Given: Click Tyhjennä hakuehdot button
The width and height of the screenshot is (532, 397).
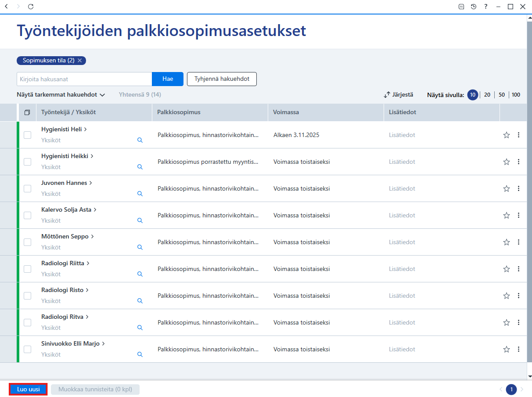Looking at the screenshot, I should (222, 79).
